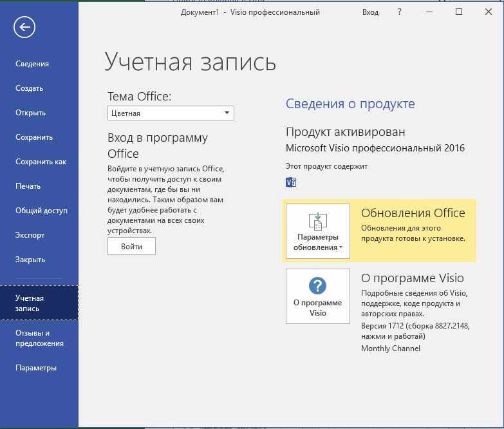504x429 pixels.
Task: Open Отзывы и предложения
Action: click(x=39, y=338)
